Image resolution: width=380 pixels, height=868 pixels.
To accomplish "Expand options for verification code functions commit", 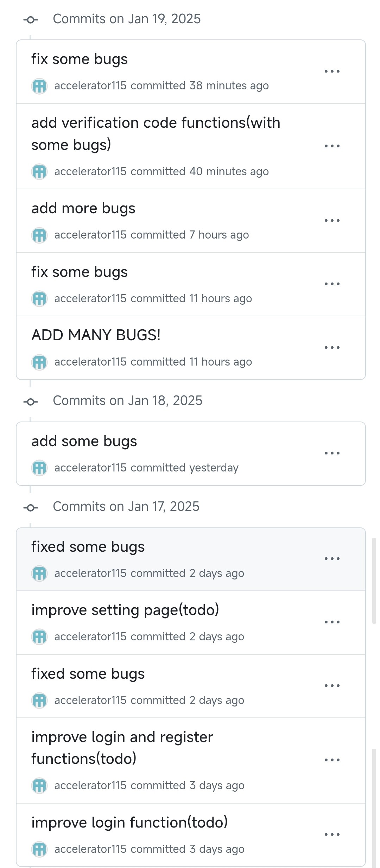I will [332, 146].
